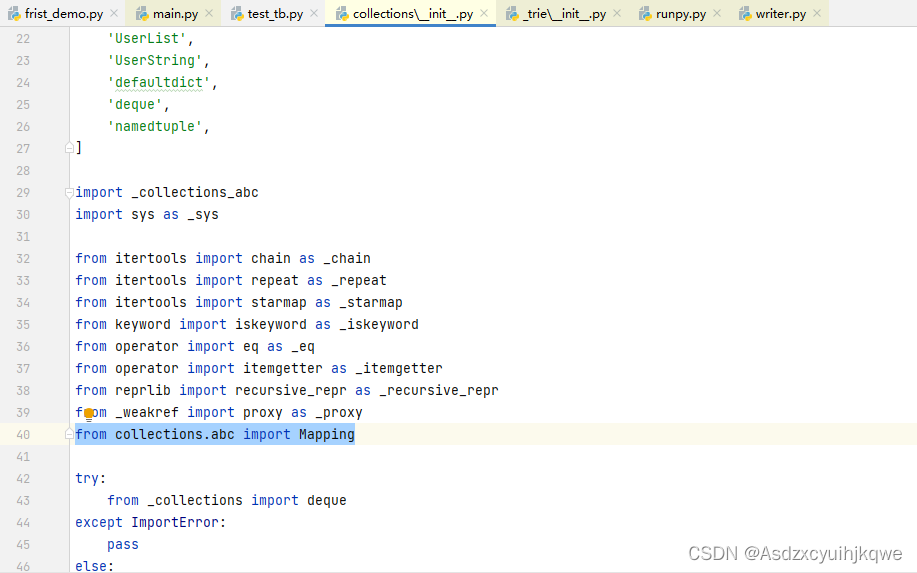The height and width of the screenshot is (573, 917).
Task: Click Python file icon on frist_demo.py tab
Action: pyautogui.click(x=14, y=14)
